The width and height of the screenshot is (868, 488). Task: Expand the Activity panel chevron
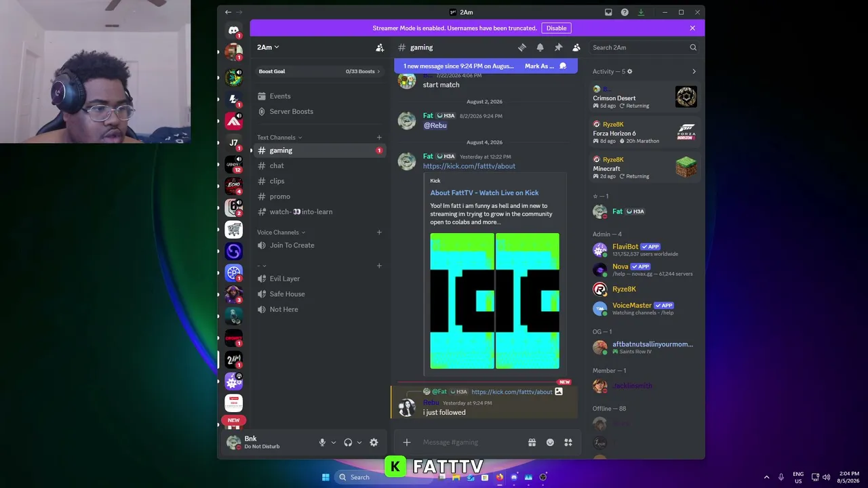(694, 71)
